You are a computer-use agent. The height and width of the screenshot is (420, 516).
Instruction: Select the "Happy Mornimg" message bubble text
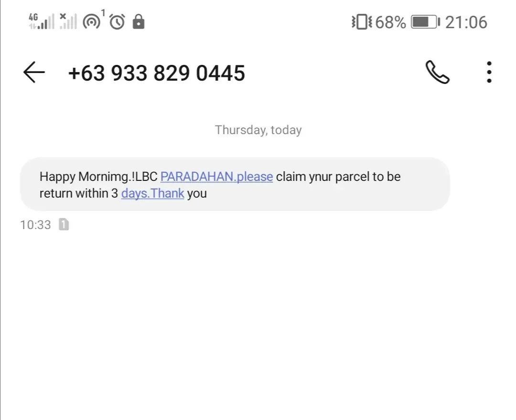coord(67,177)
